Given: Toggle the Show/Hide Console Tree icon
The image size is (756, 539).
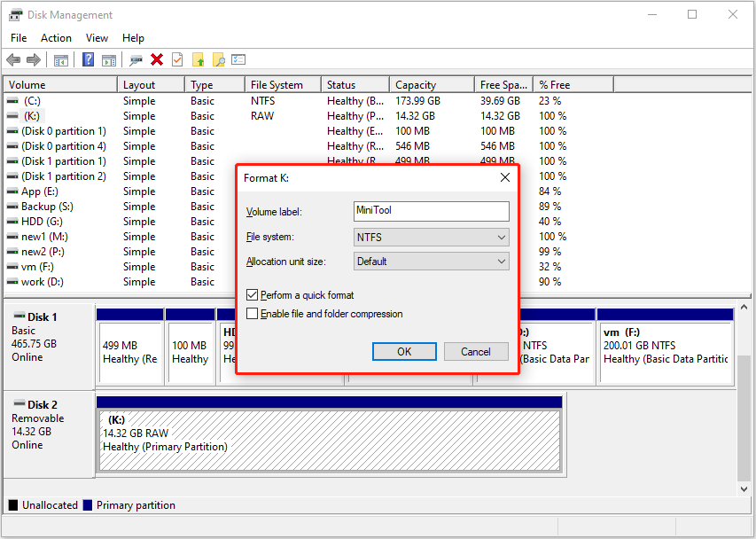Looking at the screenshot, I should pos(59,59).
